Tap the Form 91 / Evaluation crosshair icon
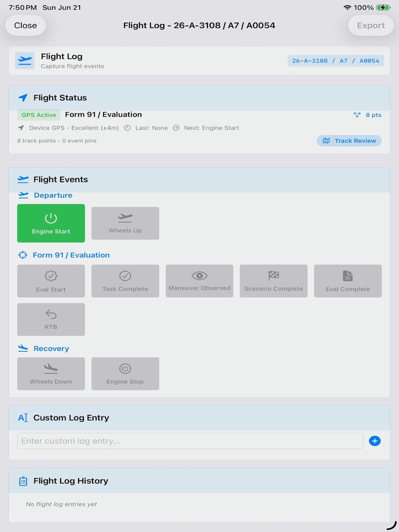399x532 pixels. point(23,255)
